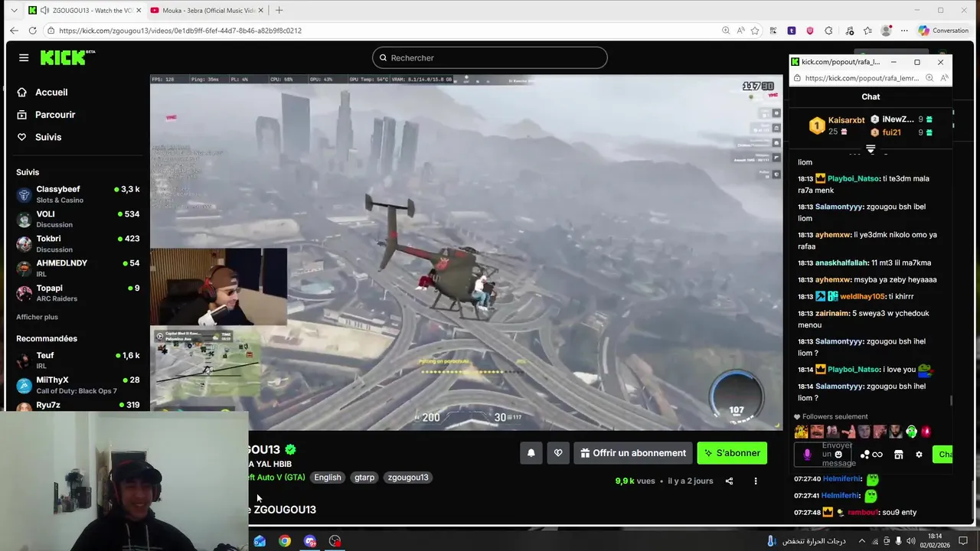Open Outlook from the taskbar
This screenshot has width=980, height=551.
260,541
